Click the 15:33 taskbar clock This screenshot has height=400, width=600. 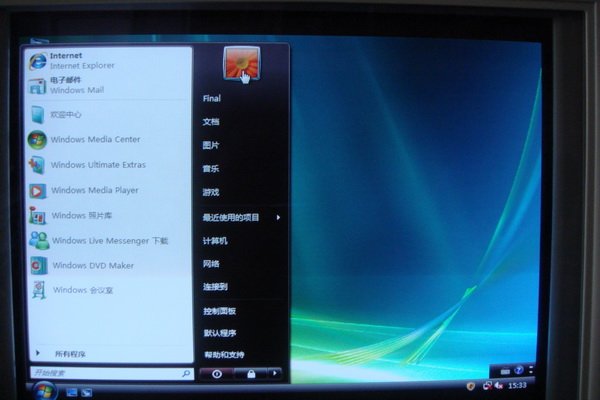(517, 385)
